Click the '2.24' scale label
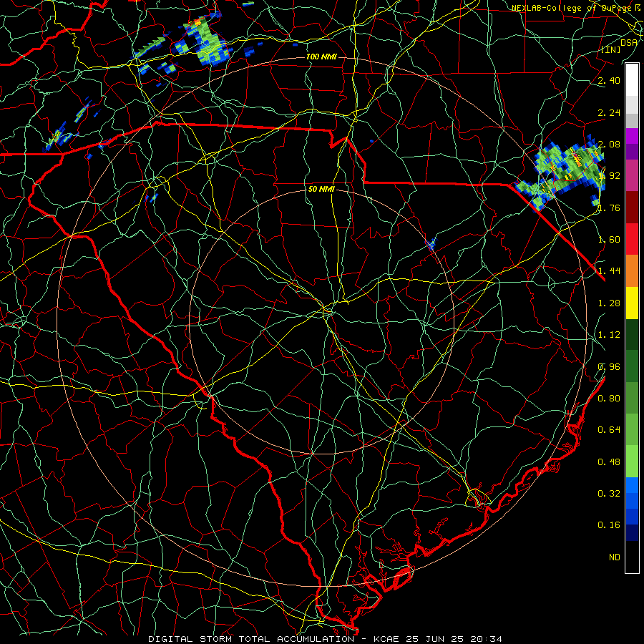 click(x=610, y=112)
